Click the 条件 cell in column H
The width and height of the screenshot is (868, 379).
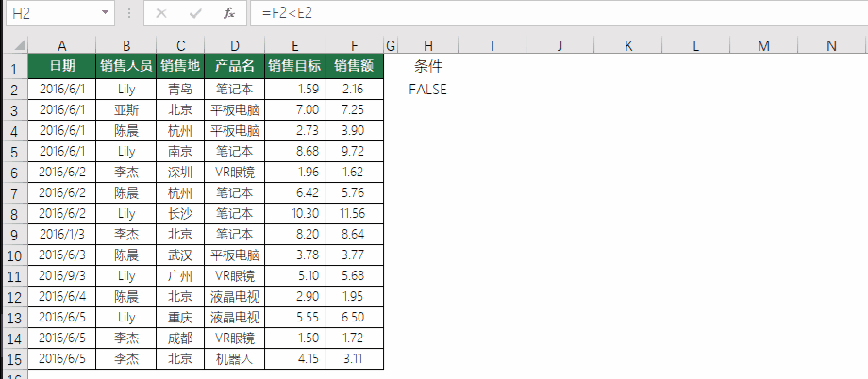[x=428, y=66]
